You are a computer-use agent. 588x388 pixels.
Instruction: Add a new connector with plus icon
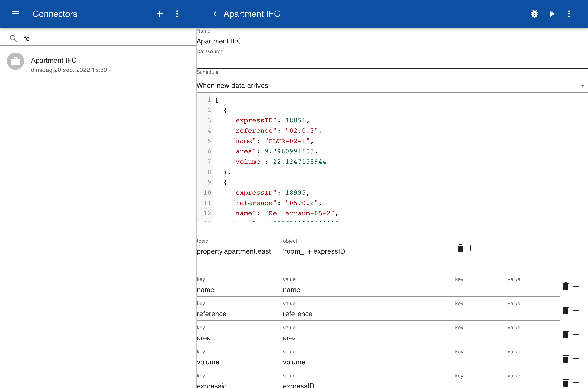[160, 14]
